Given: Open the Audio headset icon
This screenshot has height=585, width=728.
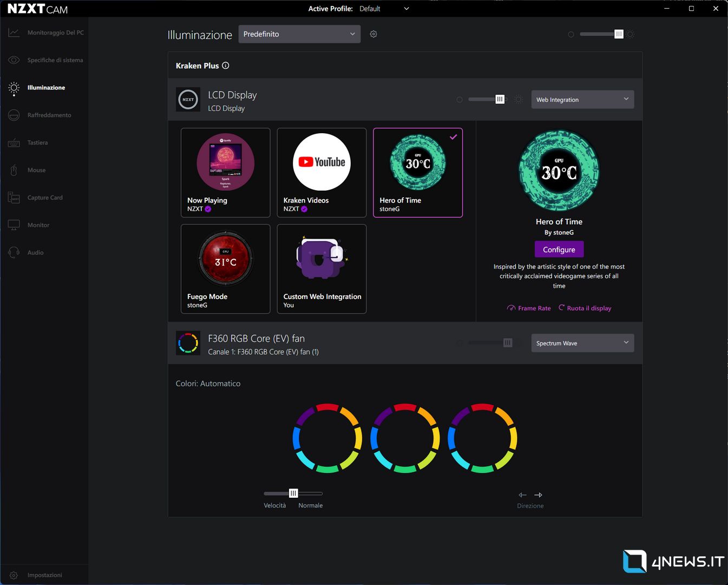Looking at the screenshot, I should pos(14,252).
